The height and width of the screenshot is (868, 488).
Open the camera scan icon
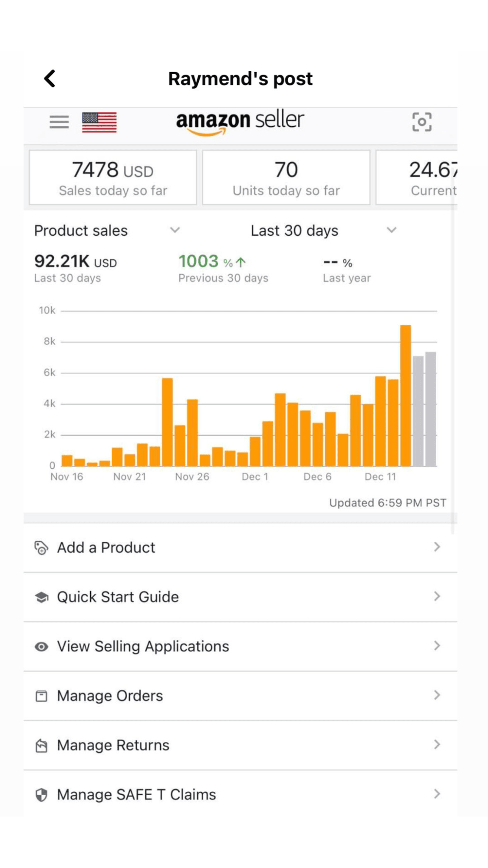coord(421,122)
